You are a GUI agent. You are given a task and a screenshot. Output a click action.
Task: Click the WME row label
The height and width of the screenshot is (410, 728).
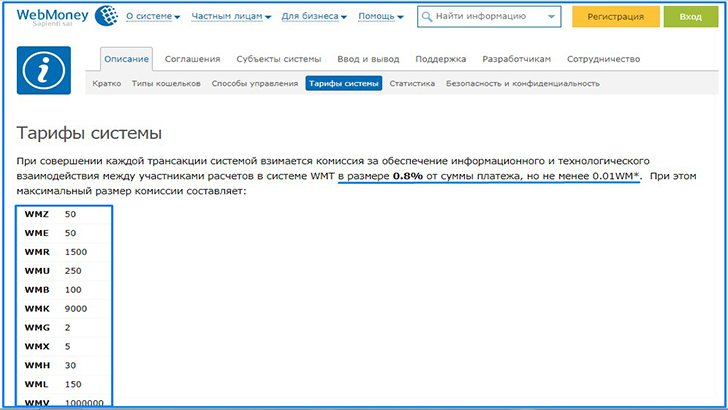[x=37, y=233]
